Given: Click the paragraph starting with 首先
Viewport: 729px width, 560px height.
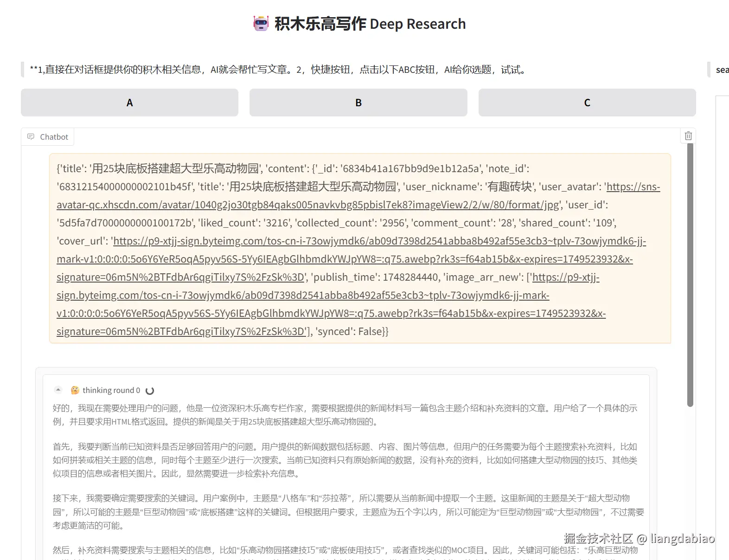Looking at the screenshot, I should pos(345,460).
